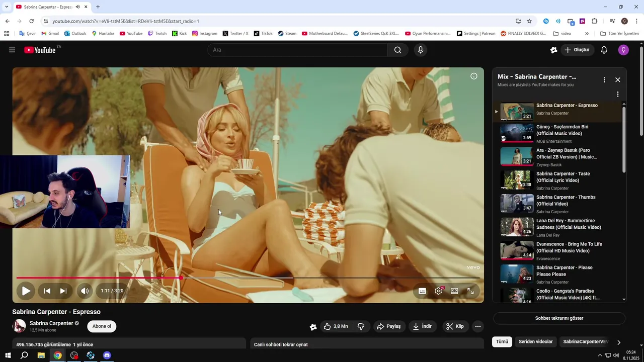Open the video info card icon
Screen dimensions: 644x362
(474, 76)
